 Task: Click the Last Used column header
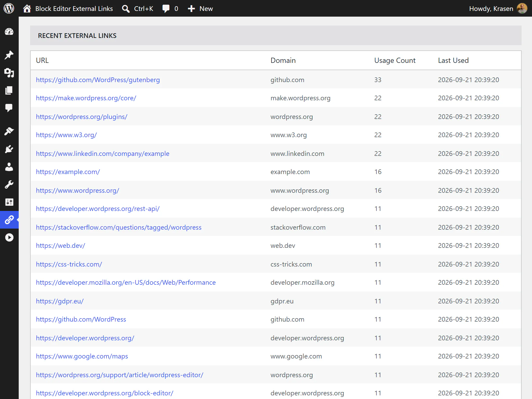tap(453, 60)
